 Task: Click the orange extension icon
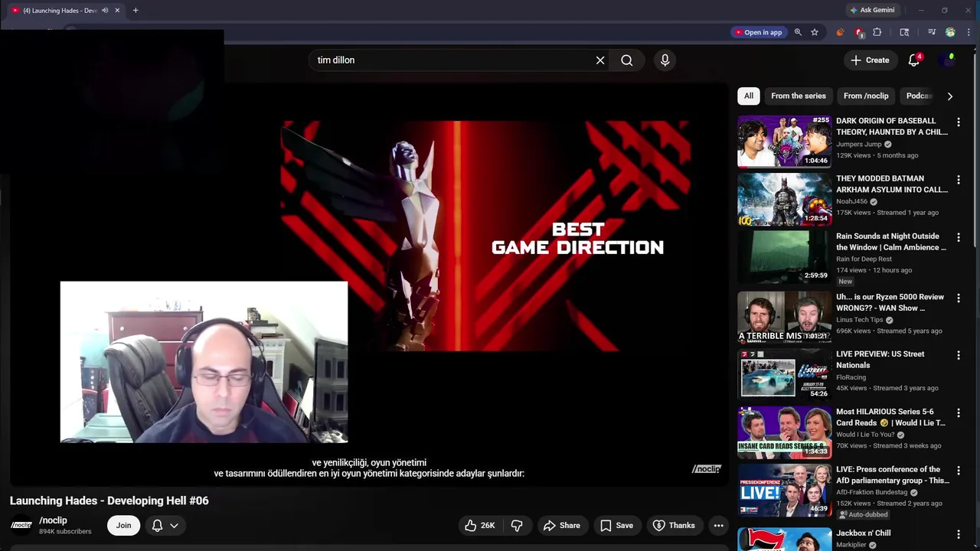click(x=840, y=32)
